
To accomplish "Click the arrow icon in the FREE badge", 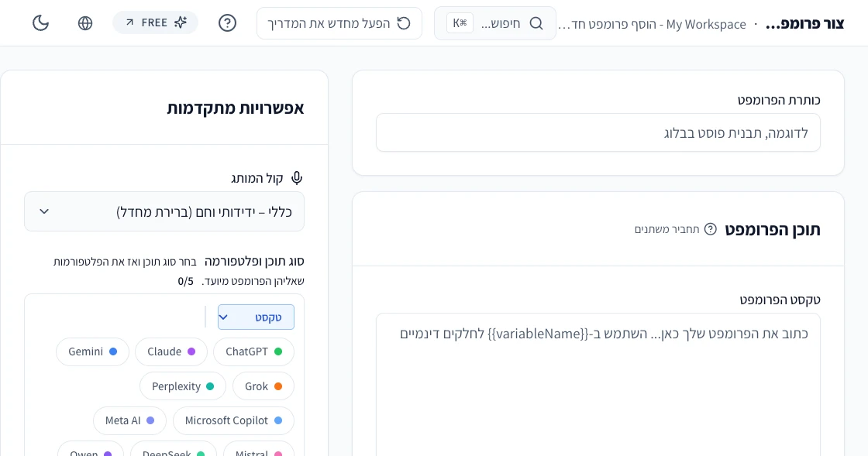I will coord(129,22).
